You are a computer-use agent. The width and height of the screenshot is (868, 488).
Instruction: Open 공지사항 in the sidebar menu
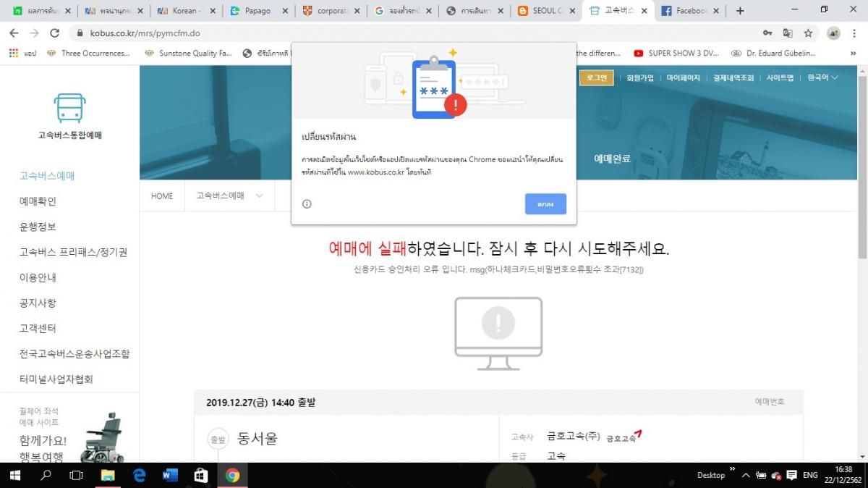pos(38,303)
